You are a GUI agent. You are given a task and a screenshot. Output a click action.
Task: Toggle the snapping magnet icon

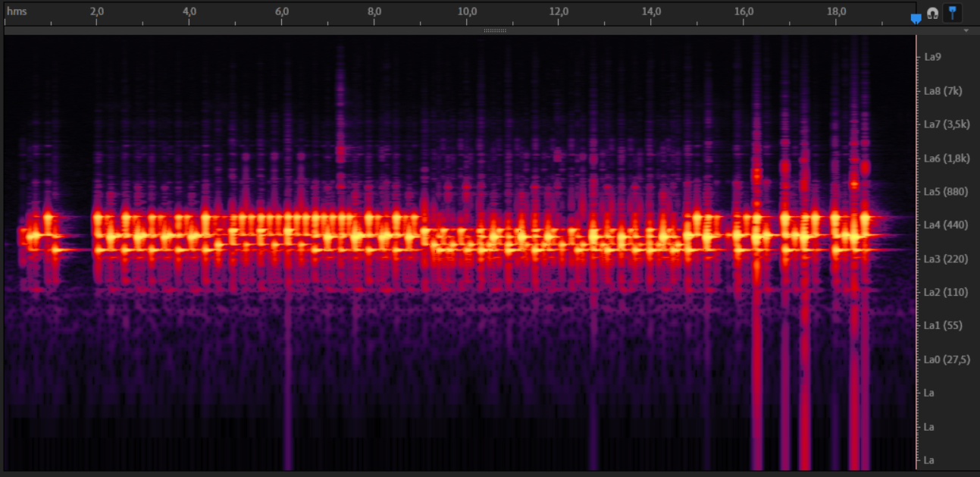click(x=932, y=13)
